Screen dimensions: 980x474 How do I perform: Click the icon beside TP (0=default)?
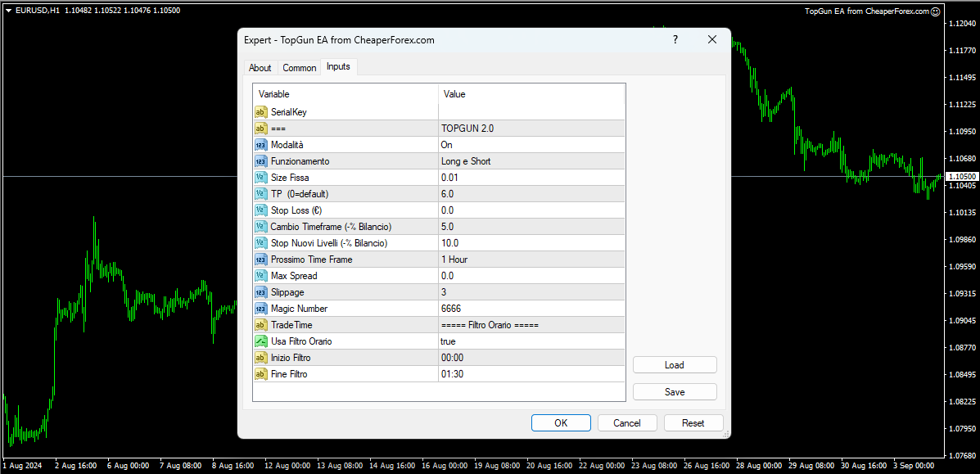pyautogui.click(x=261, y=194)
